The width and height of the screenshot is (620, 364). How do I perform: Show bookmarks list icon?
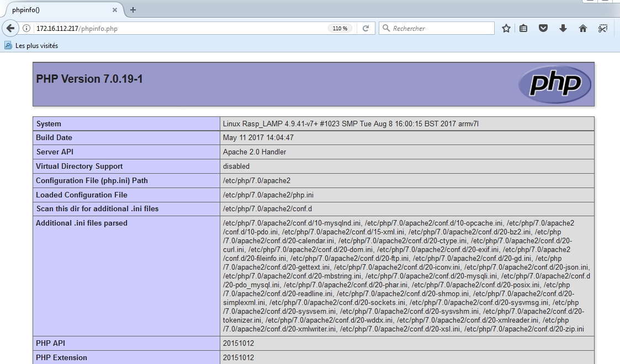(523, 29)
